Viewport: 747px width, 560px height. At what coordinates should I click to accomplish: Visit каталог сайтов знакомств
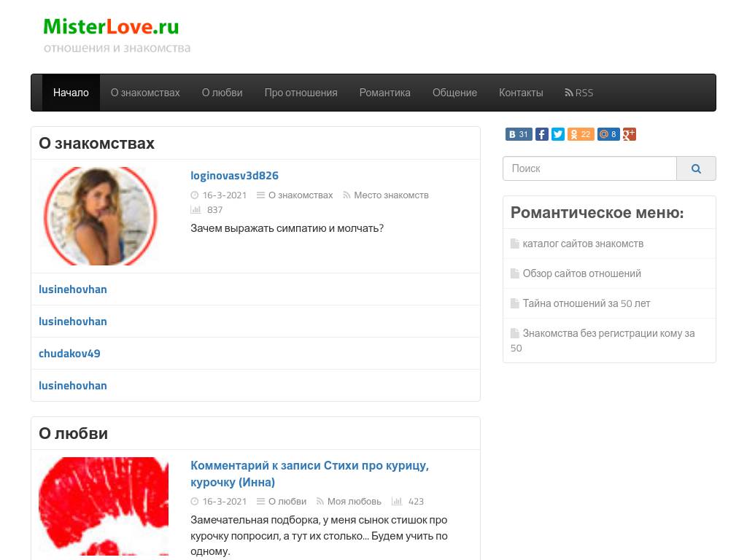tap(582, 244)
